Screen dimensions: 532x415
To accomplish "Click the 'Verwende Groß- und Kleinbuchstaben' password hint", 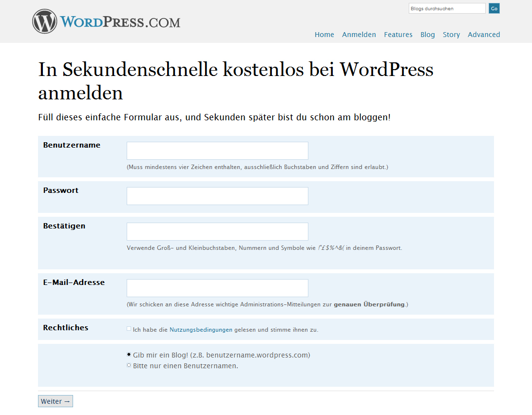I will tap(265, 248).
